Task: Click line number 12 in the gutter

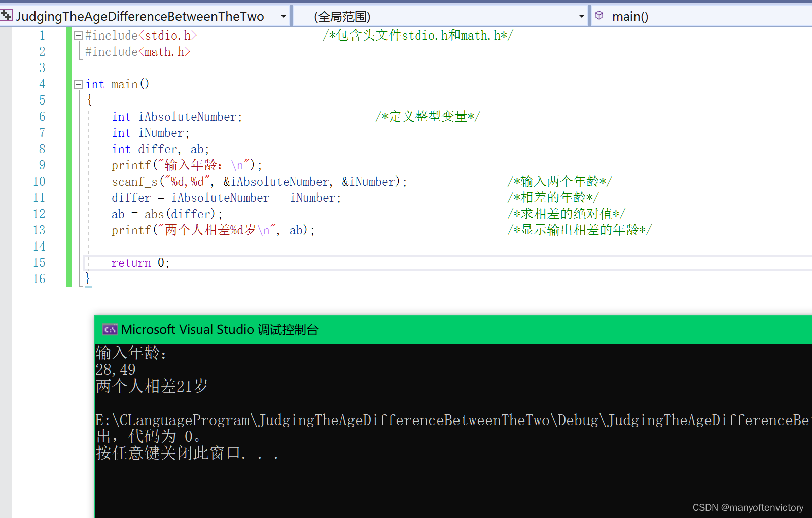Action: click(x=39, y=214)
